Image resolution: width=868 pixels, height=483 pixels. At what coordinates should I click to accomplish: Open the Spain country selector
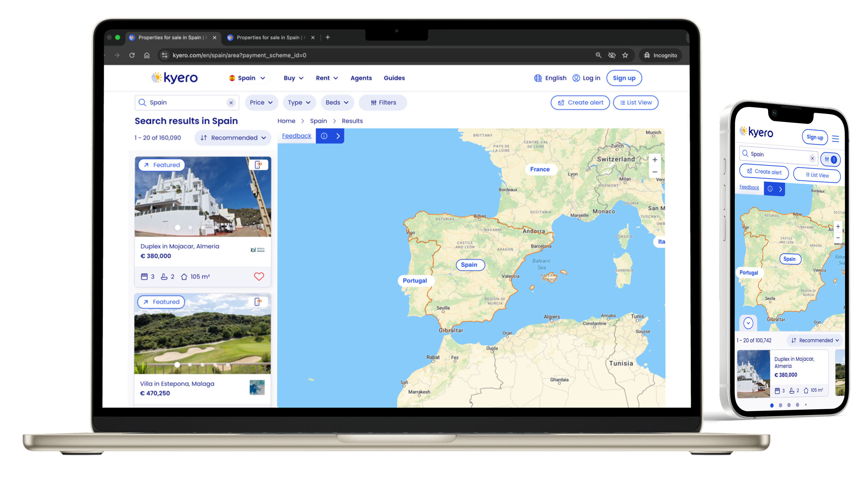click(247, 78)
